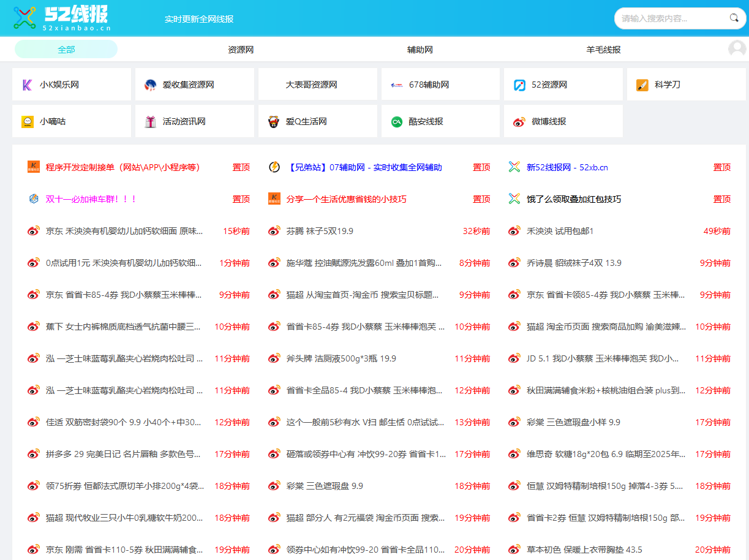Screen dimensions: 749x560
Task: Click the 32秒前 timestamp
Action: pos(476,231)
